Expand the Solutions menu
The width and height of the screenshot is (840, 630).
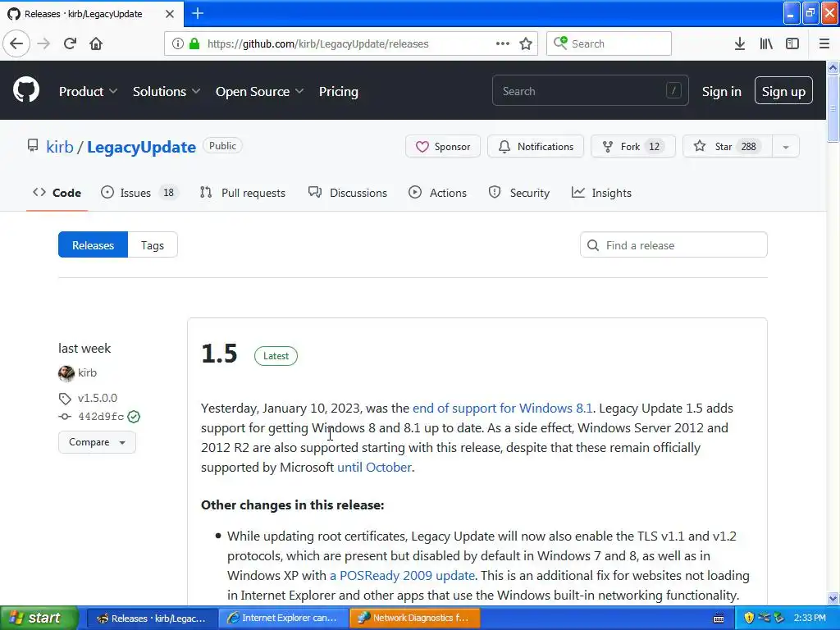point(167,92)
